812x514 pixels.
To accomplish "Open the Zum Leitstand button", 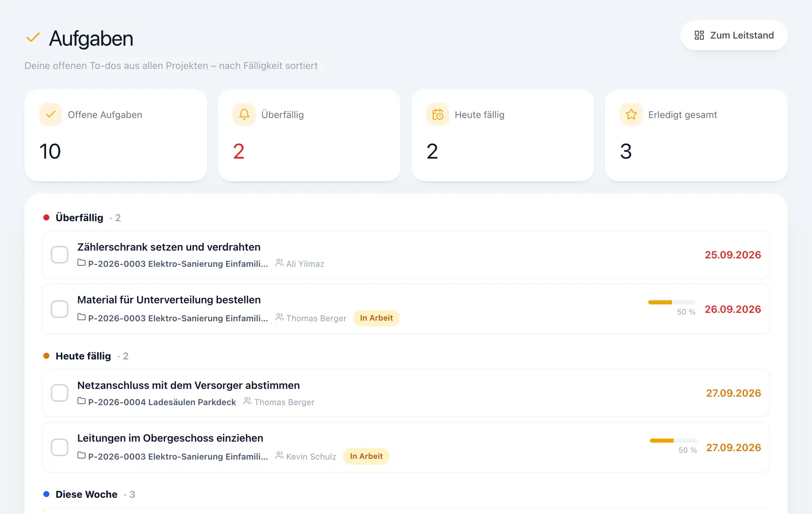I will (x=734, y=36).
